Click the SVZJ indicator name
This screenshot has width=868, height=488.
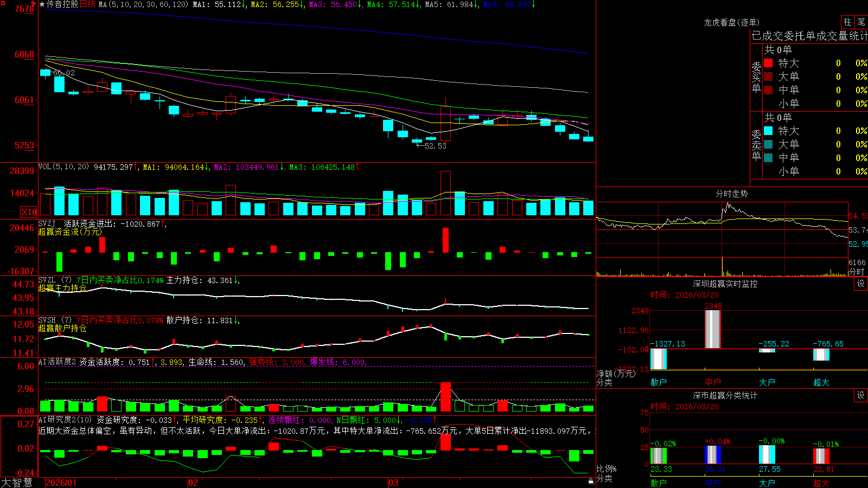click(x=47, y=224)
